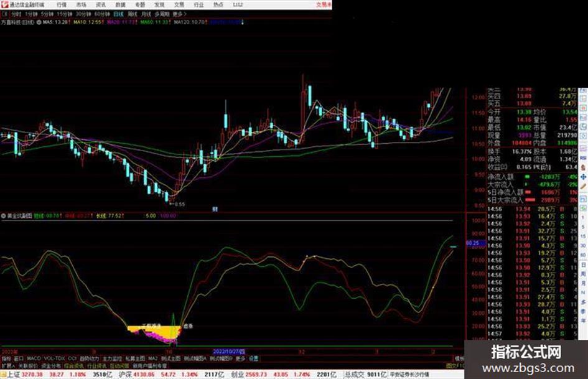Click the 多 multi-period sidebar button

coord(583,302)
